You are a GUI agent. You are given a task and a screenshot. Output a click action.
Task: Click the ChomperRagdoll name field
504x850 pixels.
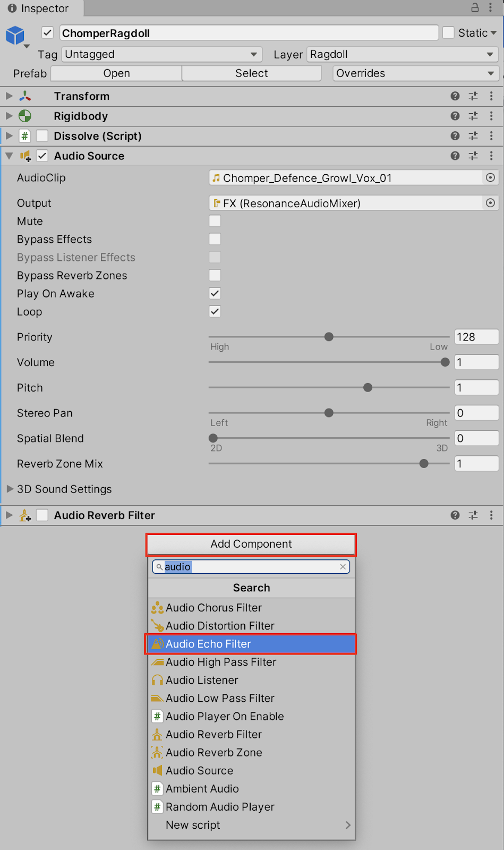click(249, 33)
